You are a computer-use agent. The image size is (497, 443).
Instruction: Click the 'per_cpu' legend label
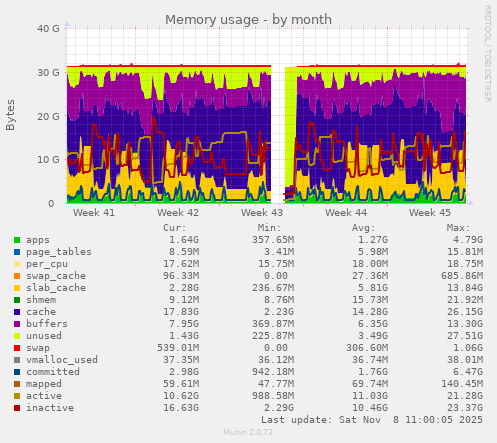(47, 264)
